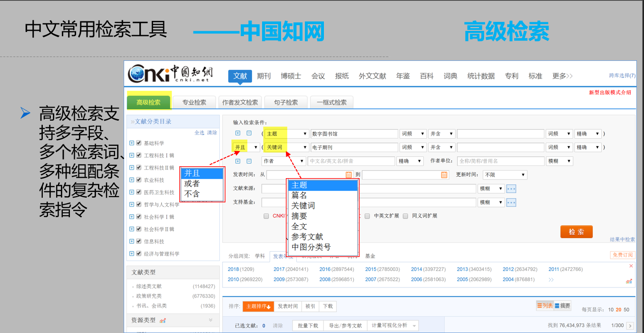Click minus icon beside the 作者 row

249,161
